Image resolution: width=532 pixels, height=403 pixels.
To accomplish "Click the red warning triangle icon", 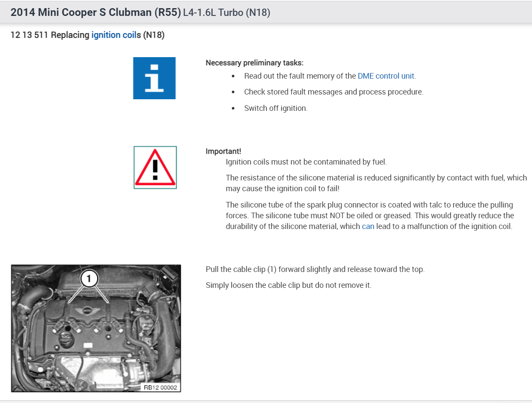I will point(155,168).
